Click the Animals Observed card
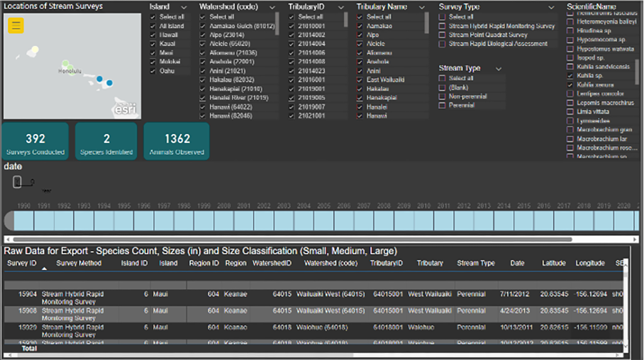 pyautogui.click(x=176, y=142)
